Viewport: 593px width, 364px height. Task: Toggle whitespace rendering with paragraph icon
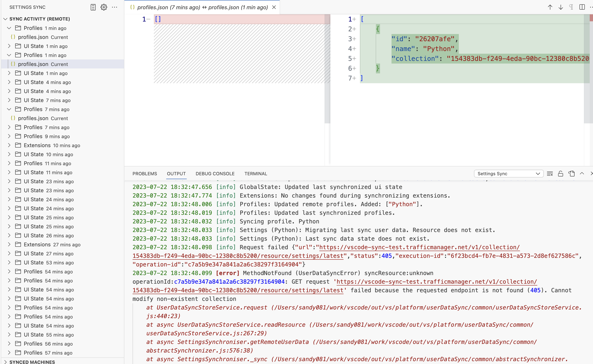(571, 7)
